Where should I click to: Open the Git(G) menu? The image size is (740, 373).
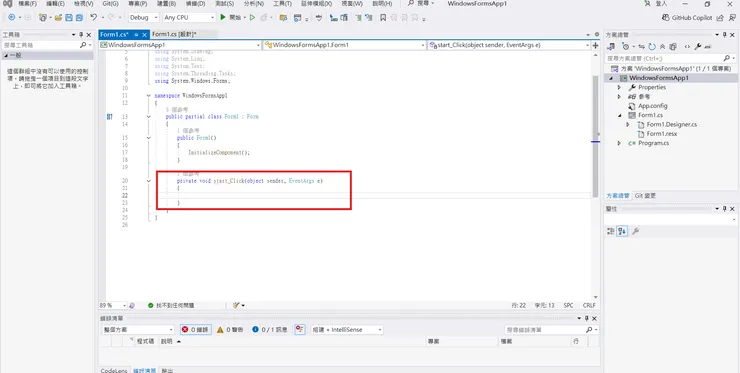(x=110, y=4)
